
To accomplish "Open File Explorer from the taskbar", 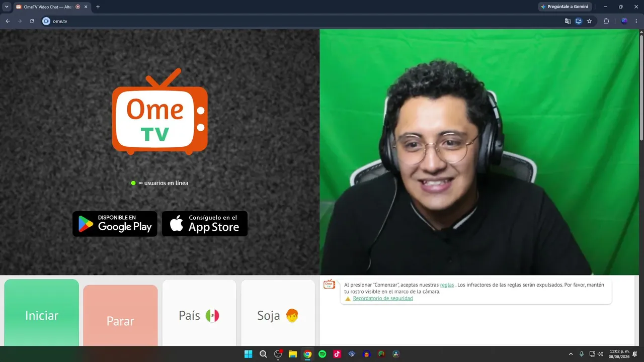I will click(293, 354).
